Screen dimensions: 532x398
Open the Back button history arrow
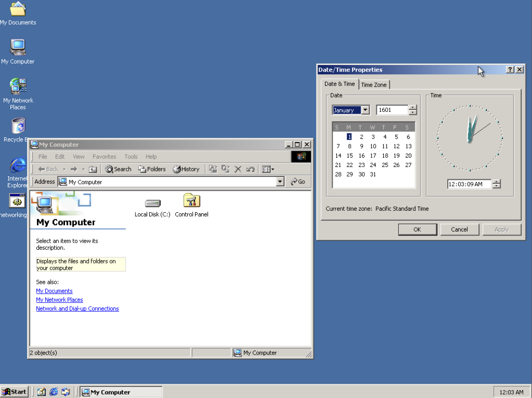(x=64, y=169)
